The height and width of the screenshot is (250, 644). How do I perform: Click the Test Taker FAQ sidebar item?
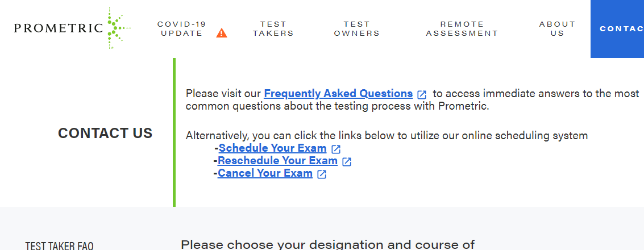59,245
